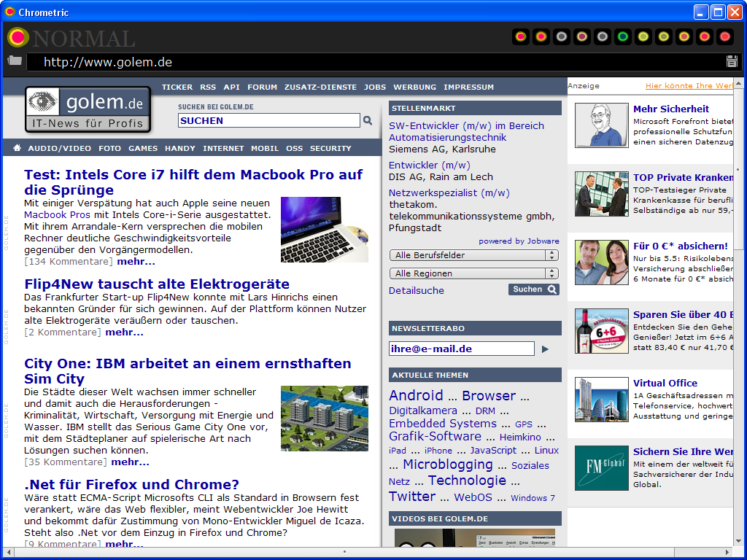This screenshot has height=560, width=747.
Task: Select the HANDY category
Action: point(180,149)
